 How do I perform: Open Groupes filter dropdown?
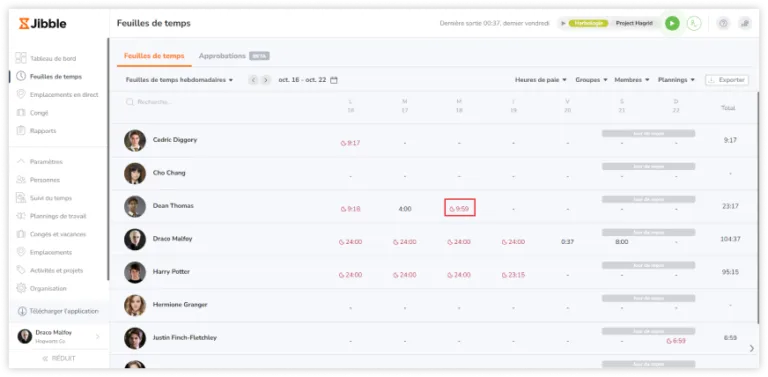click(591, 79)
